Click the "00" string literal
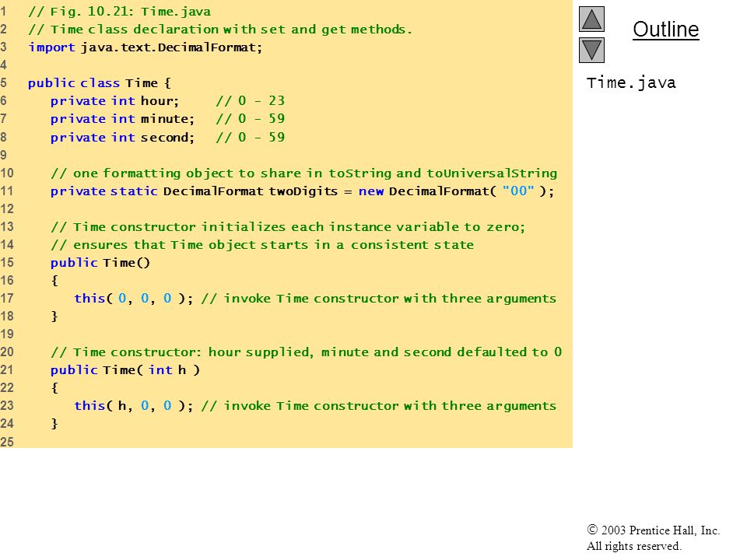Image resolution: width=747 pixels, height=560 pixels. (518, 191)
